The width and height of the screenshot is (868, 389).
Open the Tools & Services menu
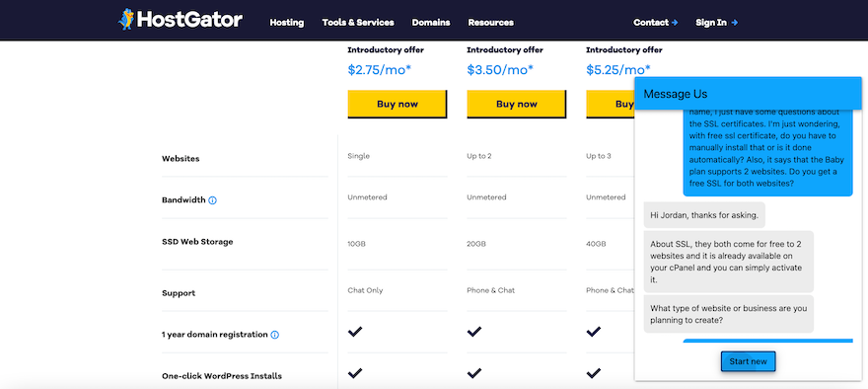click(358, 23)
